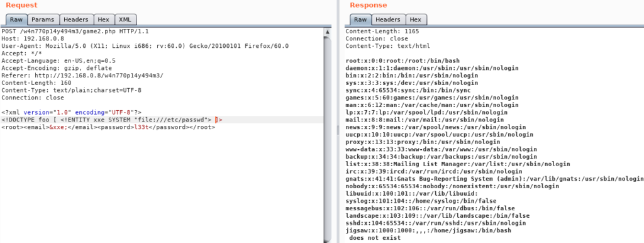644x243 pixels.
Task: Click the backup:x:34:34 passwd entry
Action: (441, 157)
